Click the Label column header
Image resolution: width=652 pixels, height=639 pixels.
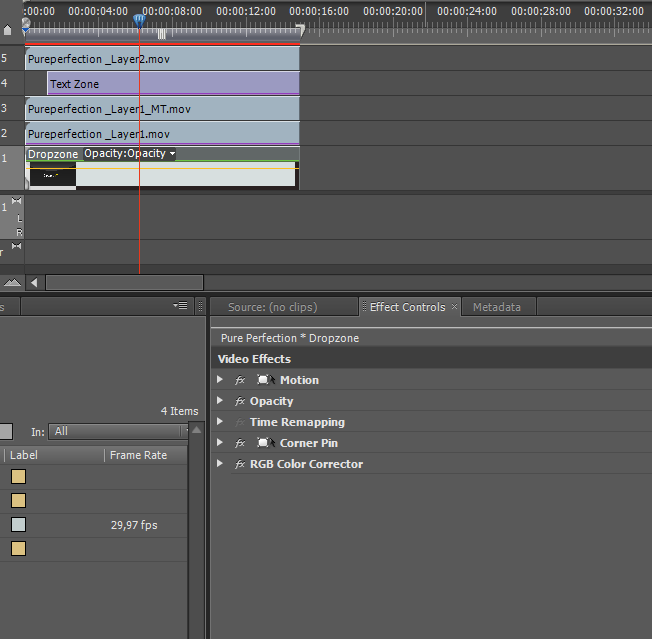(x=24, y=455)
